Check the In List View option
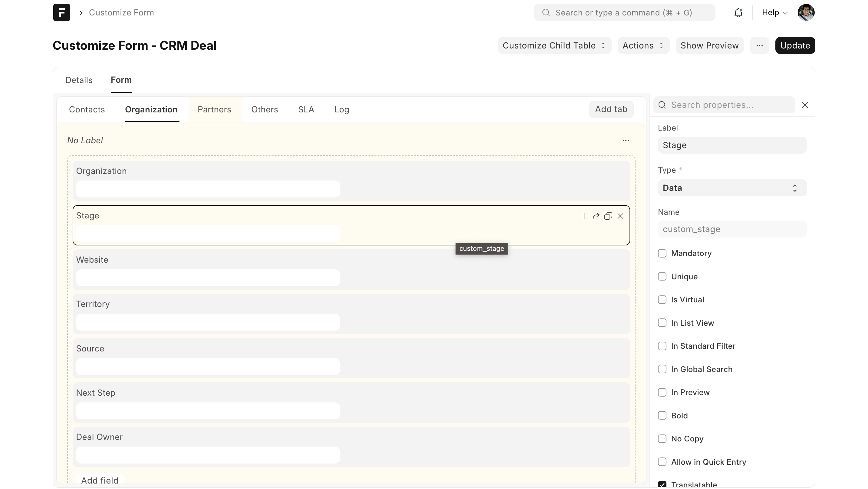Viewport: 868px width, 489px height. pos(662,323)
